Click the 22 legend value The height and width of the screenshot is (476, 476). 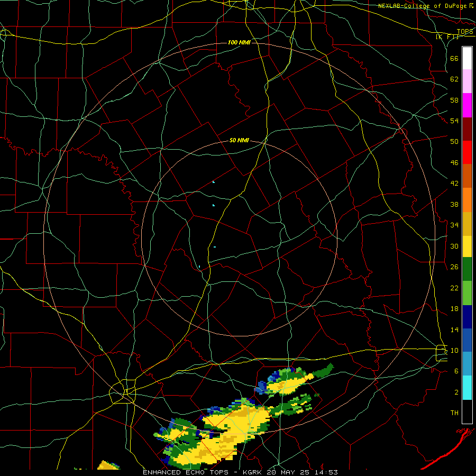point(454,288)
